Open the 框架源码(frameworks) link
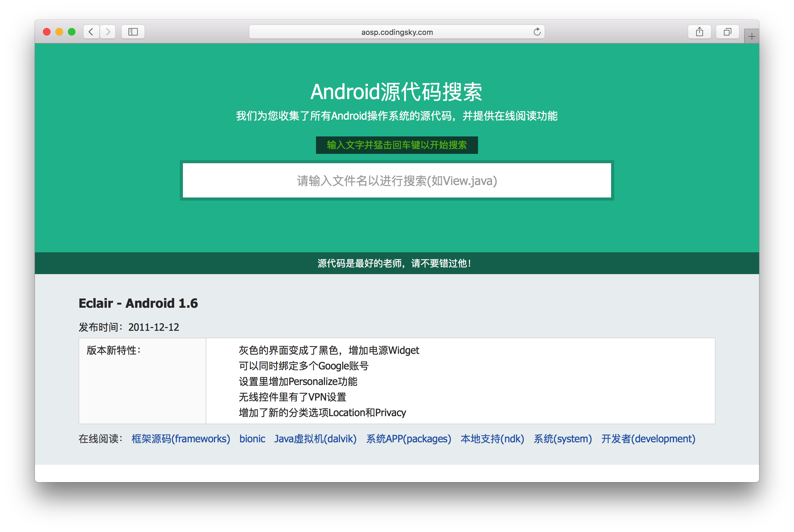Image resolution: width=794 pixels, height=532 pixels. click(181, 439)
